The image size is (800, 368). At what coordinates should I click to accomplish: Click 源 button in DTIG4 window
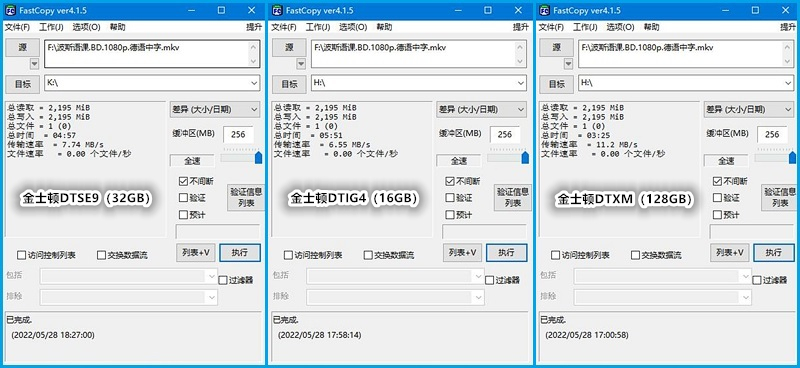coord(289,47)
